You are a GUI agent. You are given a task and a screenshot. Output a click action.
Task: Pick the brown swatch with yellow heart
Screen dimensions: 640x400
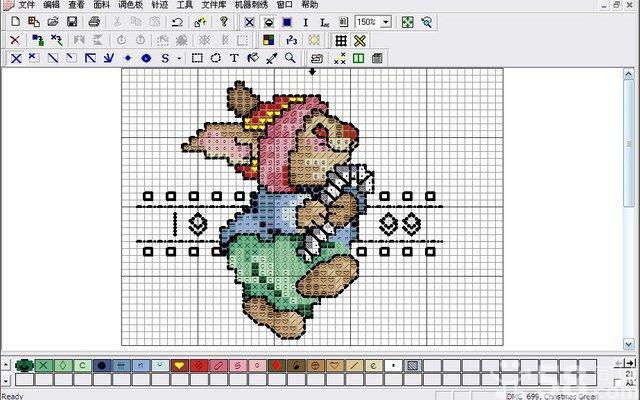[x=180, y=365]
